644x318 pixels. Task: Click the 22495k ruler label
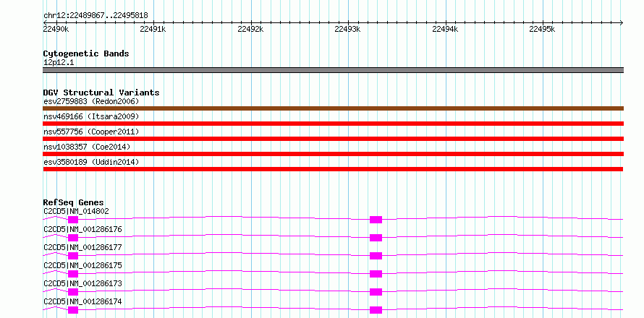click(542, 29)
